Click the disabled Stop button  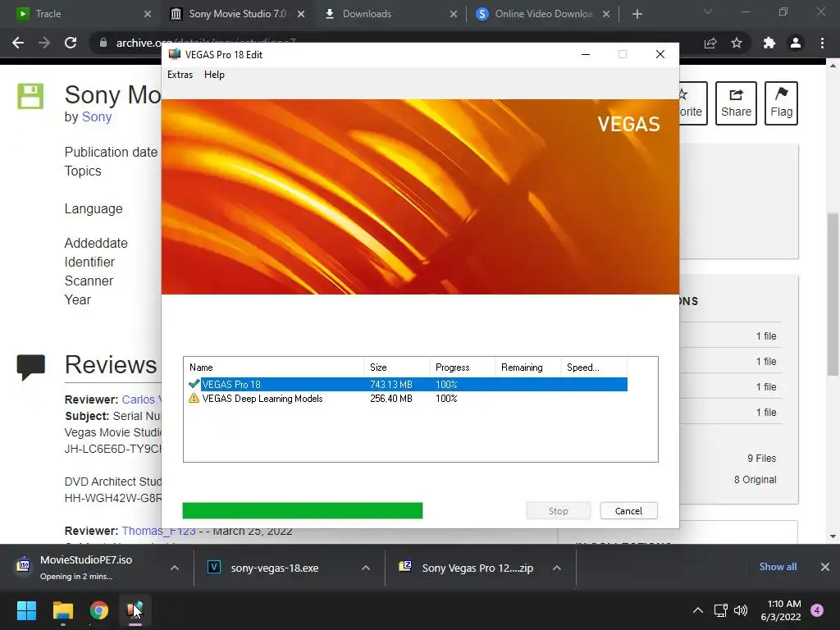coord(558,510)
